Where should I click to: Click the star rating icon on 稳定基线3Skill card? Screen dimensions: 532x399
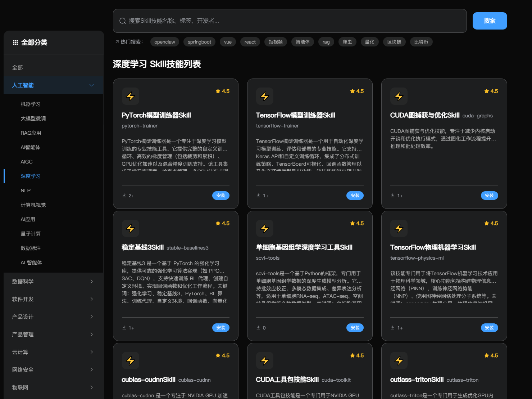pos(218,223)
